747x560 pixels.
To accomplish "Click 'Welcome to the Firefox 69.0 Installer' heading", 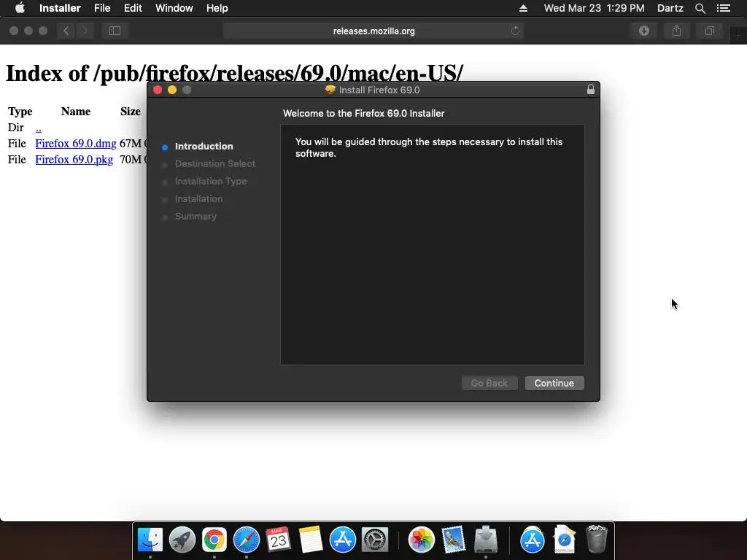I will (x=363, y=113).
